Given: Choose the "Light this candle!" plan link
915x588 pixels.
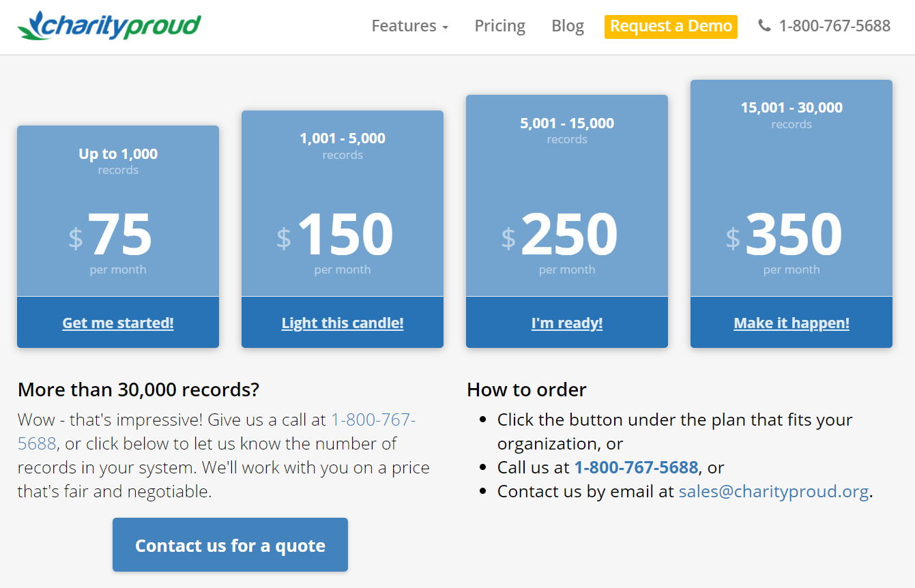Looking at the screenshot, I should 343,323.
